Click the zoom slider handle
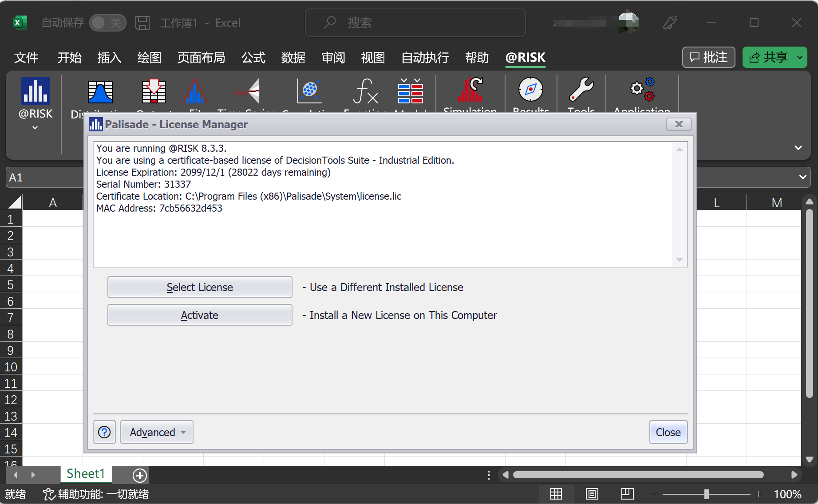Viewport: 818px width, 504px height. (x=706, y=494)
